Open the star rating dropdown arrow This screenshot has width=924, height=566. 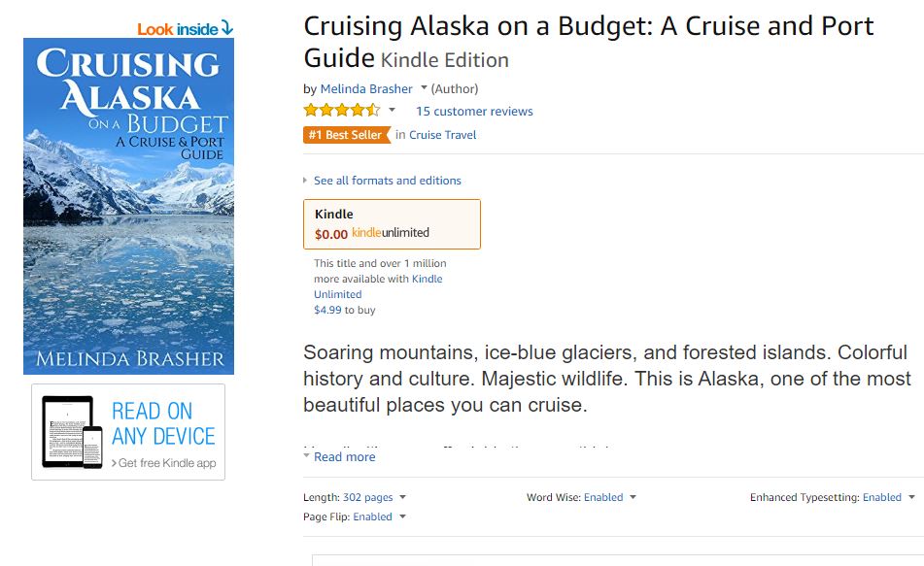393,111
